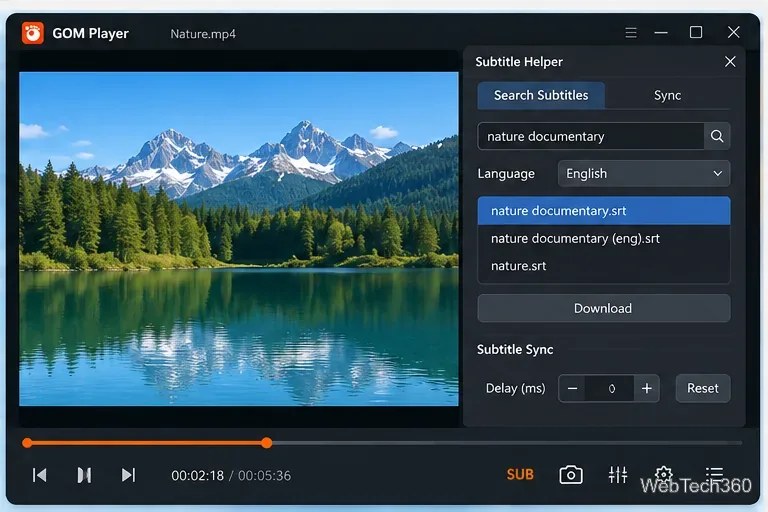The height and width of the screenshot is (512, 768).
Task: Minimize the GOM Player window
Action: point(661,33)
